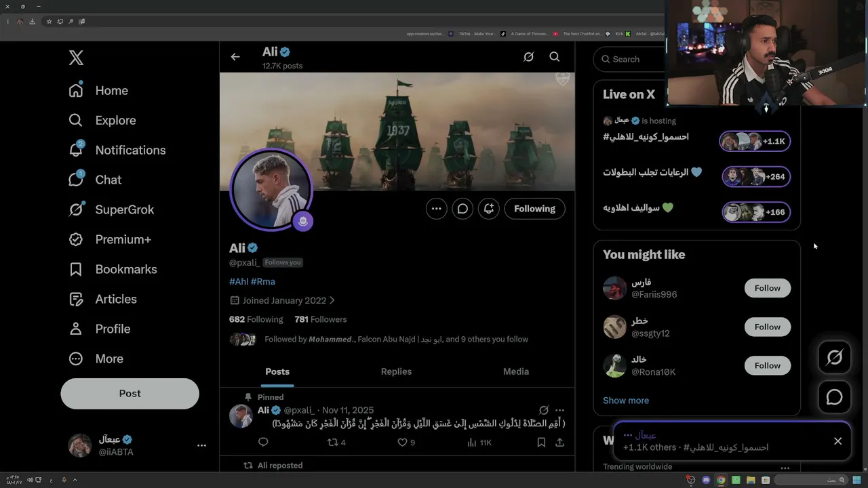The height and width of the screenshot is (488, 868).
Task: Open Discord from the taskbar
Action: coord(706,480)
